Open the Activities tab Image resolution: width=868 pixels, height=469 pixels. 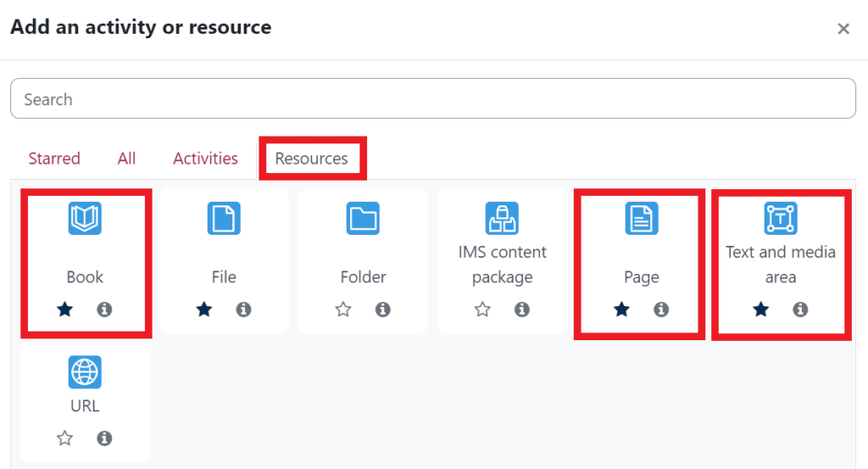pyautogui.click(x=205, y=159)
